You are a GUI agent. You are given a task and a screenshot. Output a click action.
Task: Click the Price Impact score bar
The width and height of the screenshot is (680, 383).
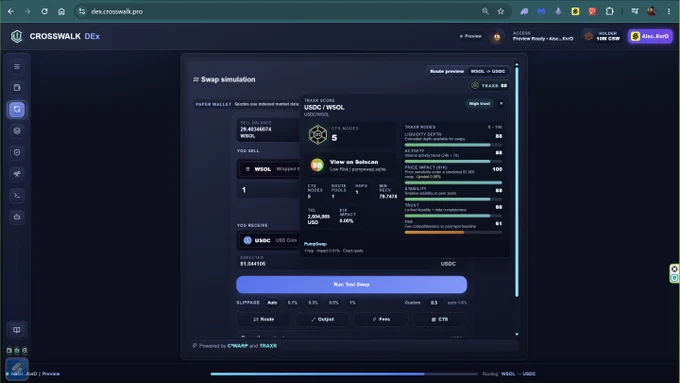[453, 183]
